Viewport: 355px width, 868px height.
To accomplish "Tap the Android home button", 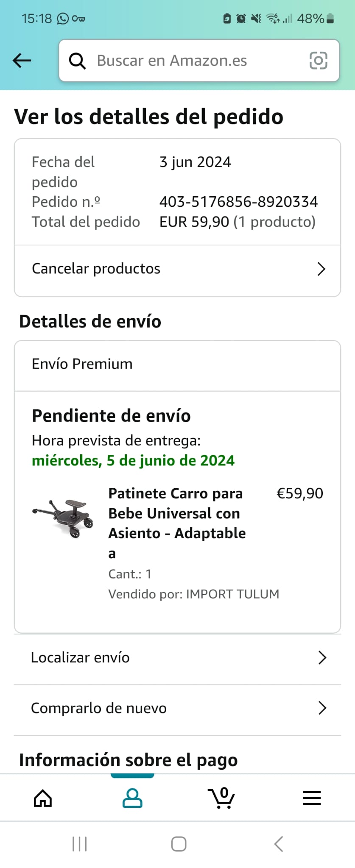I will tap(179, 844).
